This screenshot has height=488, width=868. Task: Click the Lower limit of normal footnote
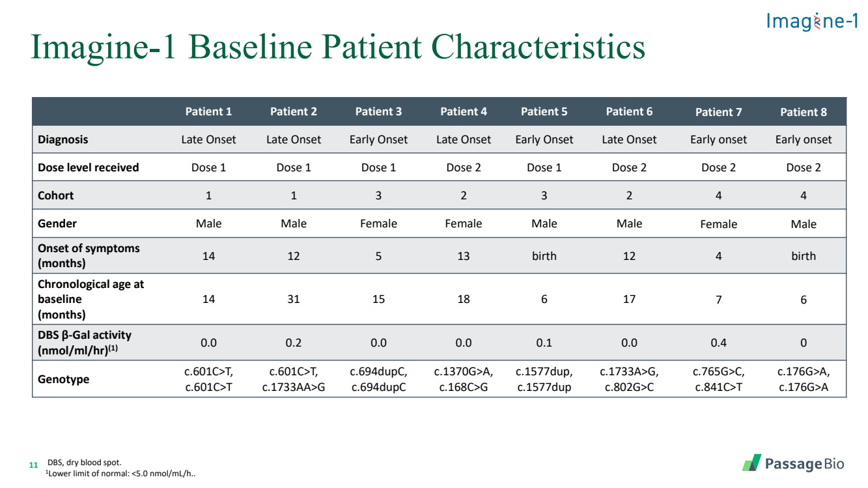click(x=120, y=474)
